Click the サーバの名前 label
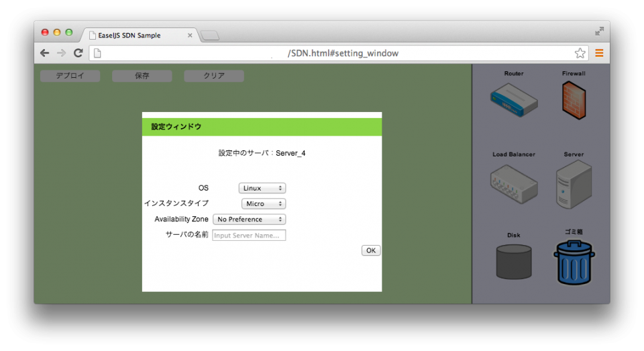Image resolution: width=644 pixels, height=351 pixels. tap(187, 235)
